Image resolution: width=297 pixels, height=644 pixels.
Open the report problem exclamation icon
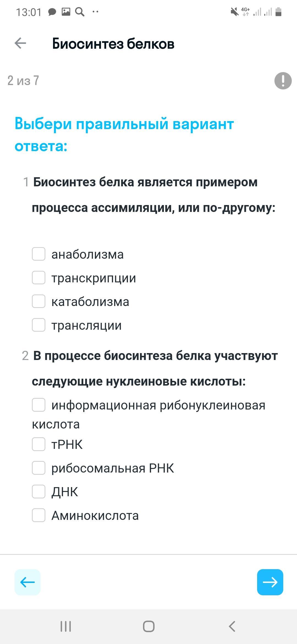(x=283, y=81)
